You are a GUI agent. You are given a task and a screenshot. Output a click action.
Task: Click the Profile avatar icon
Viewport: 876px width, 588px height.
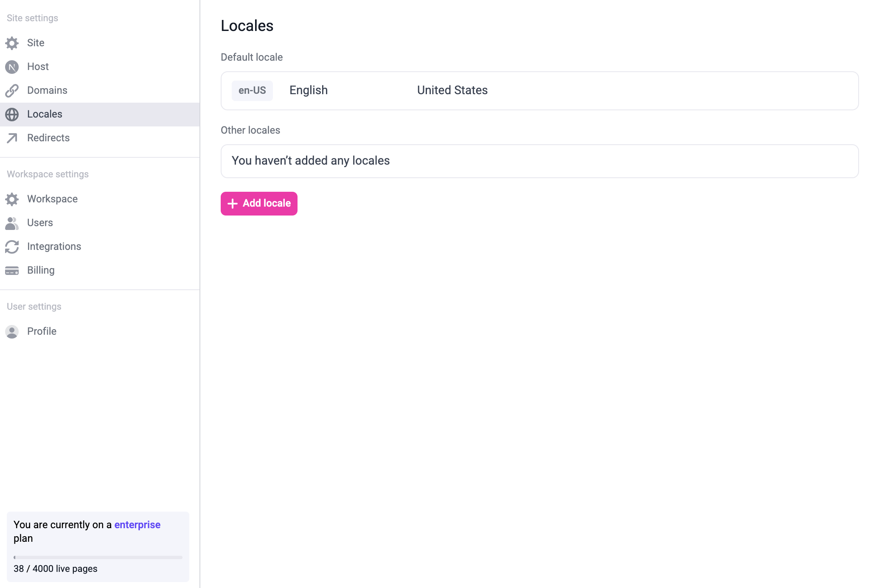[x=12, y=331]
